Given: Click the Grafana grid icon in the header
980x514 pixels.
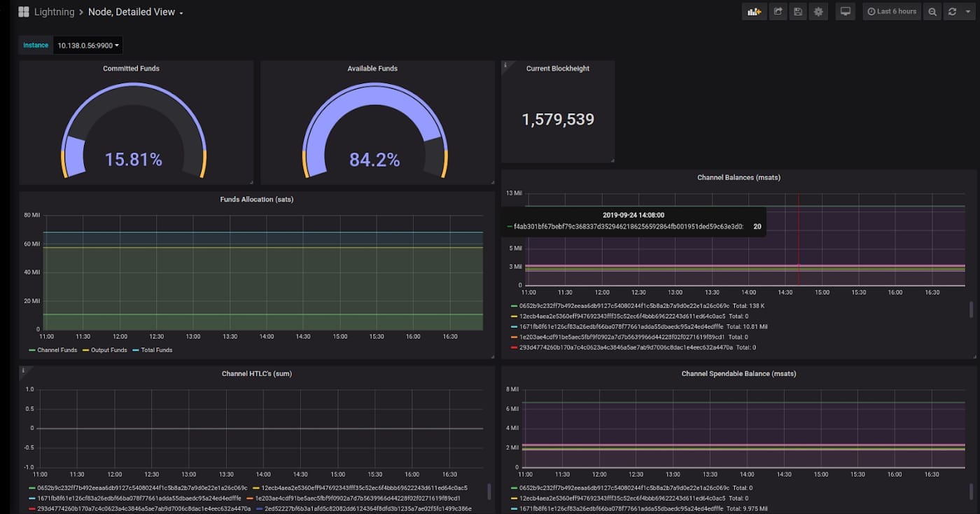Looking at the screenshot, I should [24, 12].
